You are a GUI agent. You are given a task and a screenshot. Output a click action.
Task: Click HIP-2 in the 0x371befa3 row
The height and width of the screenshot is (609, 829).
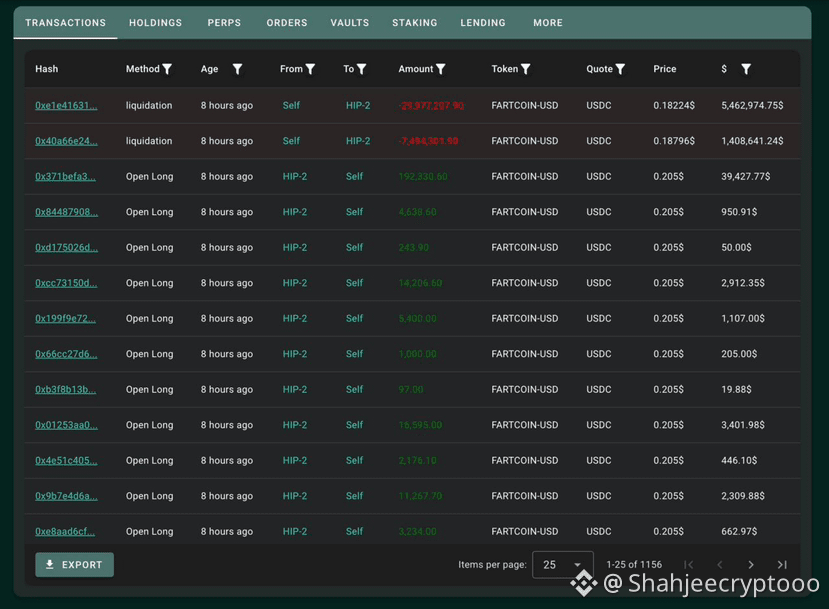click(x=294, y=176)
